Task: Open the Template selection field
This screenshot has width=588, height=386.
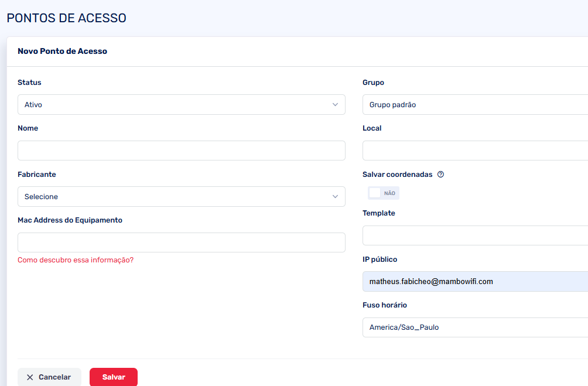Action: pyautogui.click(x=474, y=235)
